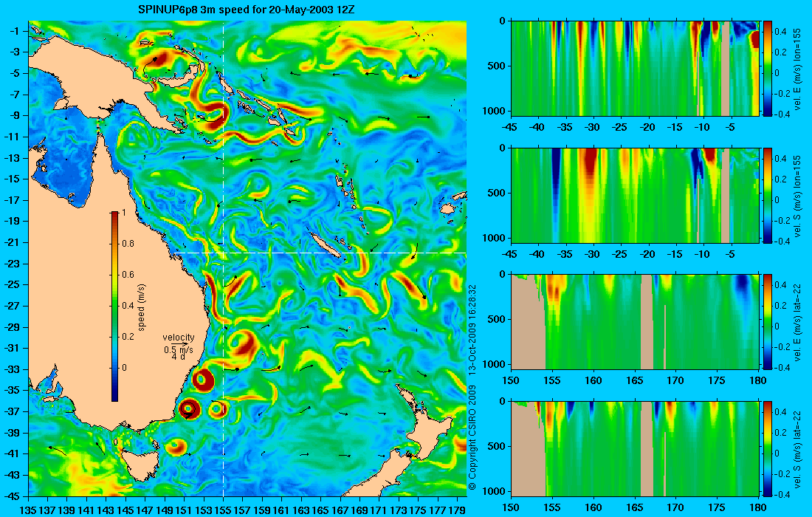The width and height of the screenshot is (812, 517).
Task: Click the "-45" tick on the map's latitude axis
Action: pyautogui.click(x=12, y=496)
